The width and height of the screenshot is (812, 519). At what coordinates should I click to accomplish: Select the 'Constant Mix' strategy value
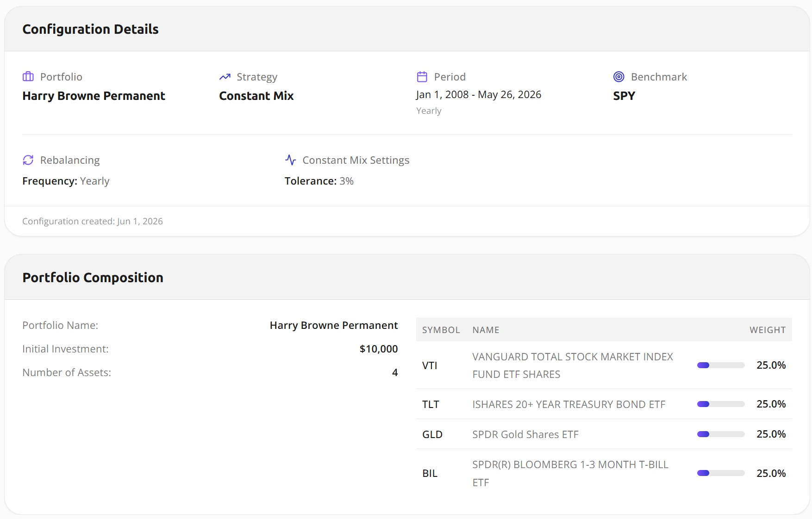tap(256, 96)
